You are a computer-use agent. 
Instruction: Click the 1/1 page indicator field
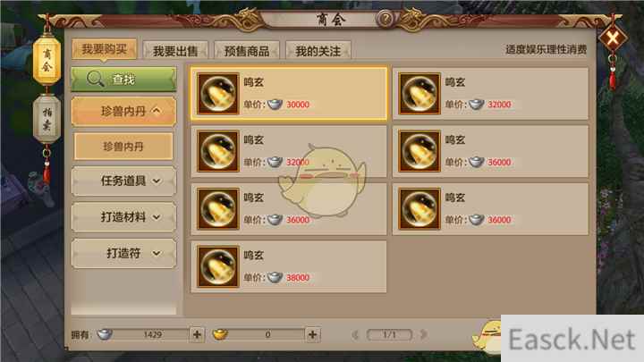point(389,334)
